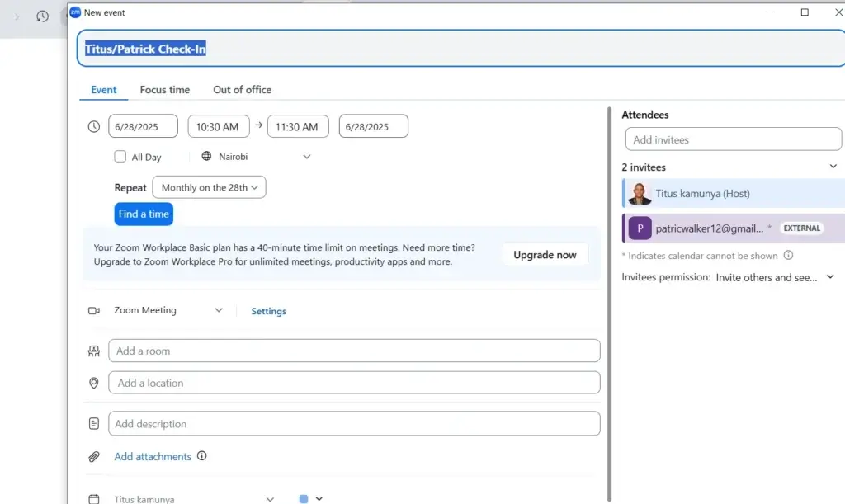Open the 10:30 AM start time picker

(x=218, y=126)
